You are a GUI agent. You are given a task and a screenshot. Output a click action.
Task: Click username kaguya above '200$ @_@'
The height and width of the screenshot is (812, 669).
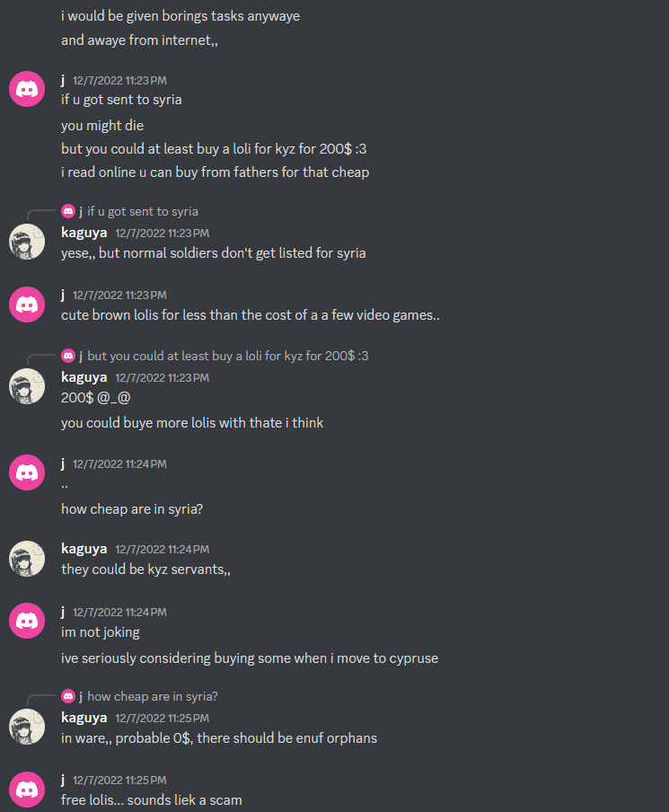pos(84,377)
